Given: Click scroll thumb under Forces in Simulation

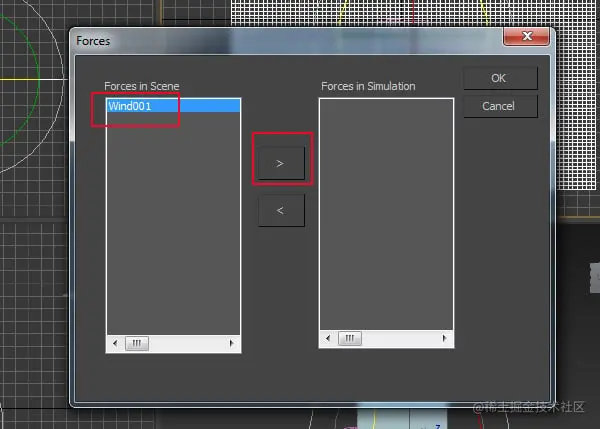Looking at the screenshot, I should tap(350, 338).
